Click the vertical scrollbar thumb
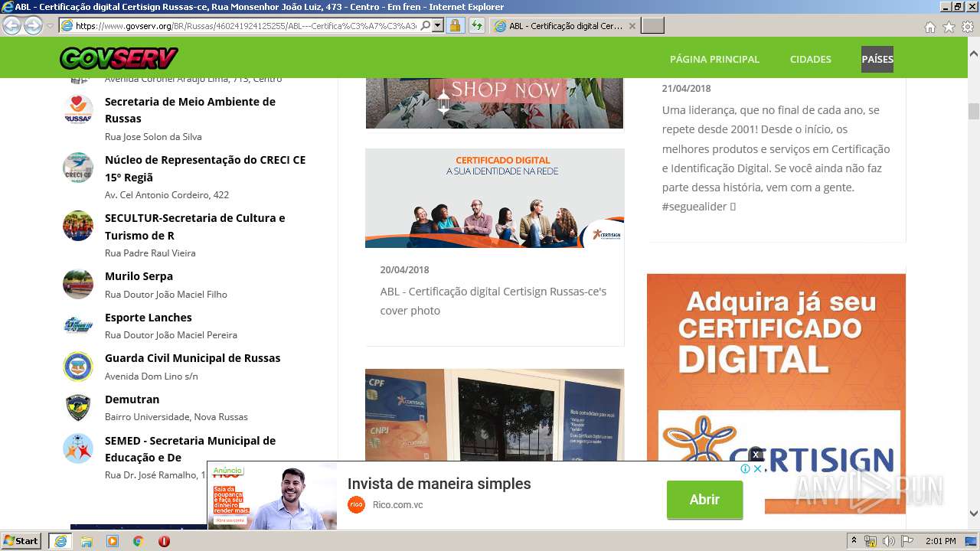 [x=973, y=112]
